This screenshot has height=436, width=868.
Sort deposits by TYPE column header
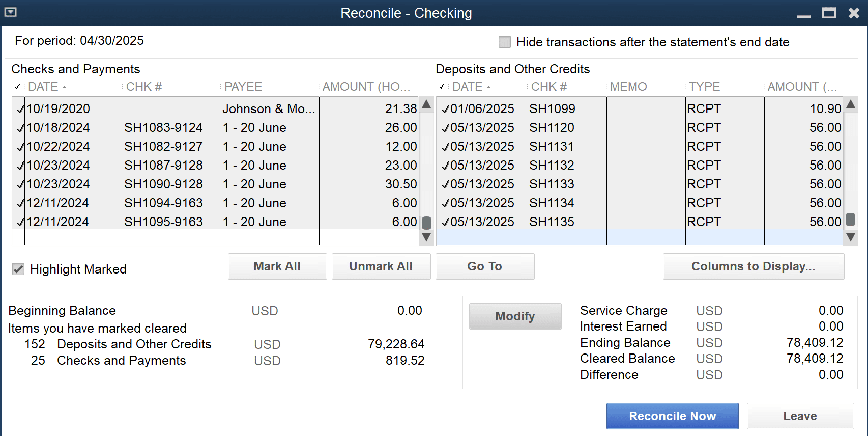point(704,87)
